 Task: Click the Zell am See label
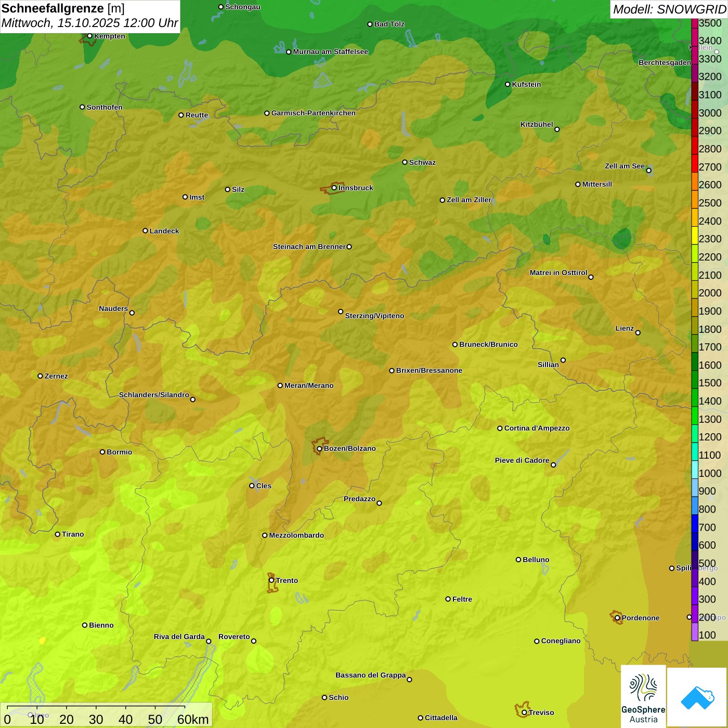coord(625,166)
